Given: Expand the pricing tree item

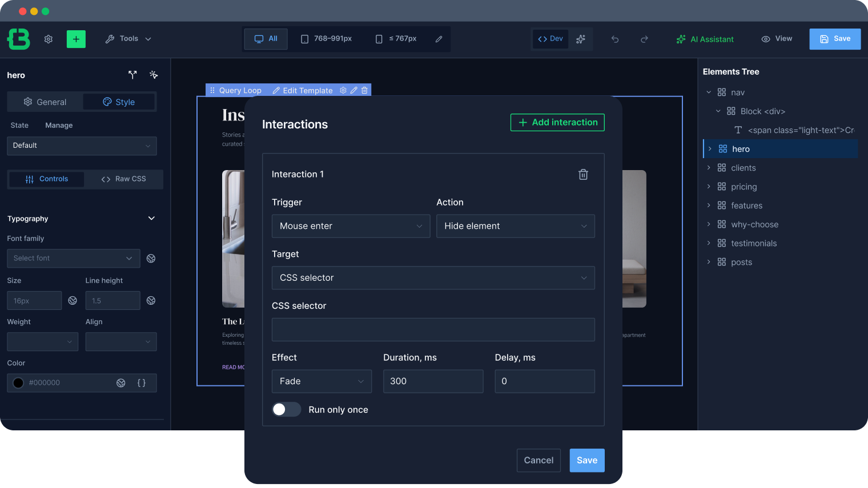Looking at the screenshot, I should 709,187.
